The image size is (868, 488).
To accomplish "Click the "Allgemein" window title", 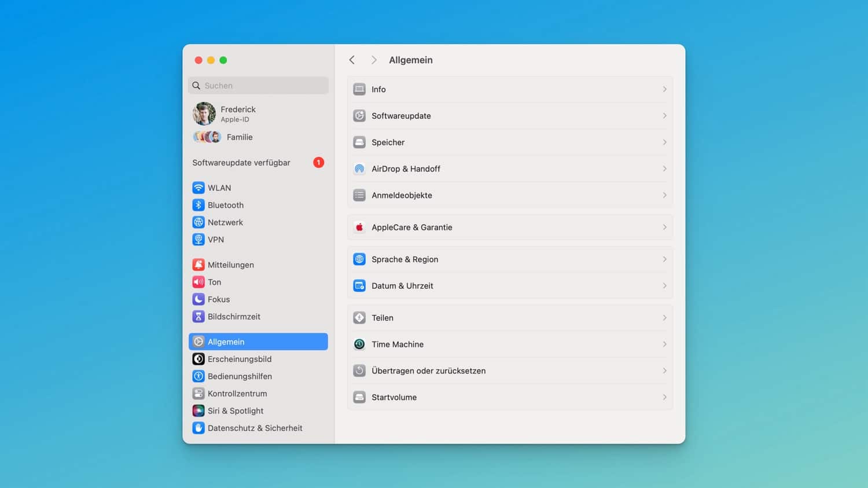I will tap(411, 60).
